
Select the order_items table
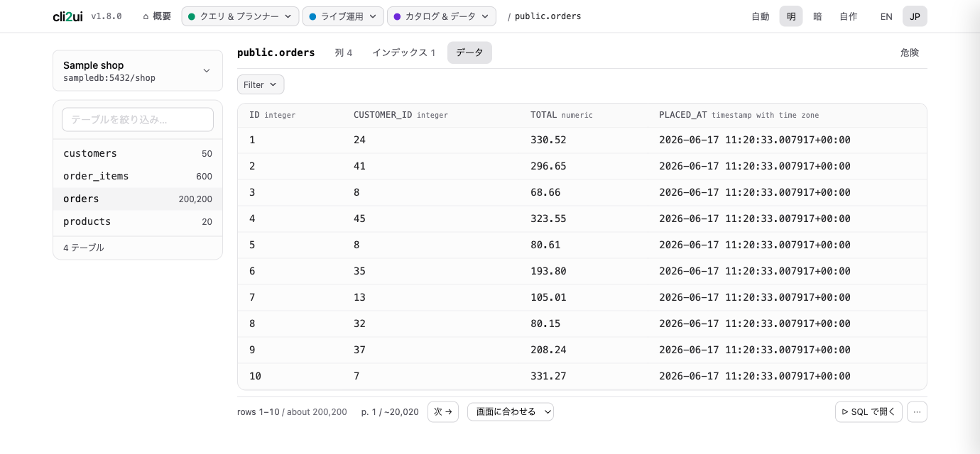pos(138,176)
